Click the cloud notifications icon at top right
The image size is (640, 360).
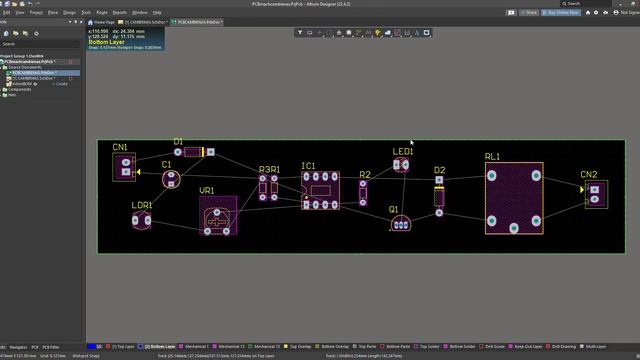[606, 13]
